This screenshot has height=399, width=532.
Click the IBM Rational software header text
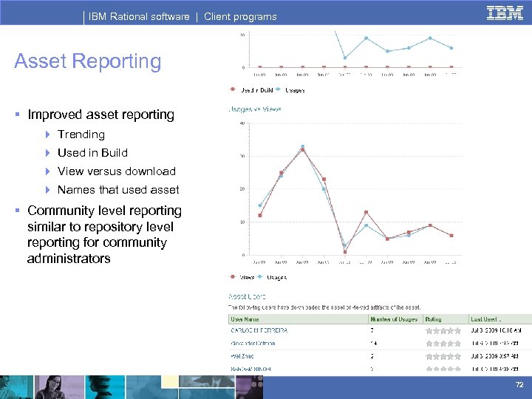click(x=139, y=16)
